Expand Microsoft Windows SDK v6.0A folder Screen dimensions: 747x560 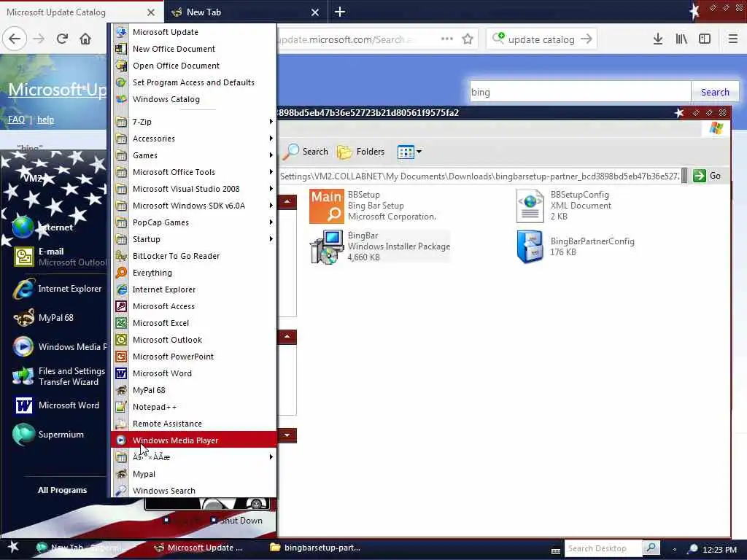tap(193, 205)
